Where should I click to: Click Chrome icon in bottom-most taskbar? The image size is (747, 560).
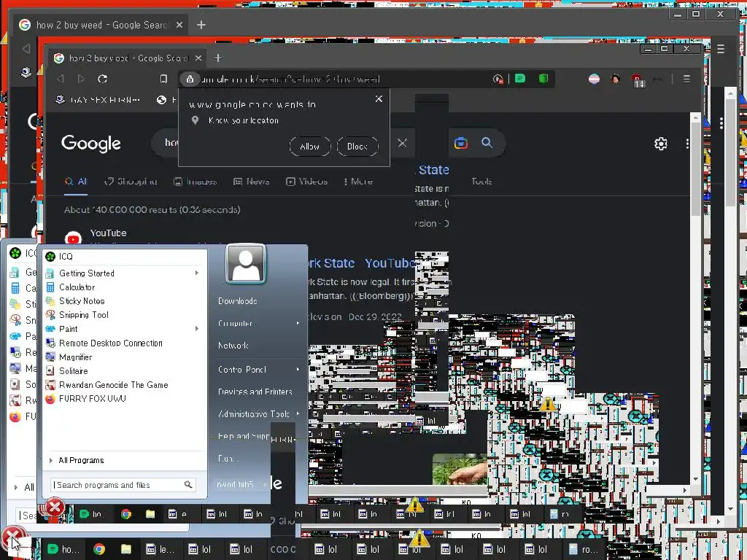coord(99,549)
